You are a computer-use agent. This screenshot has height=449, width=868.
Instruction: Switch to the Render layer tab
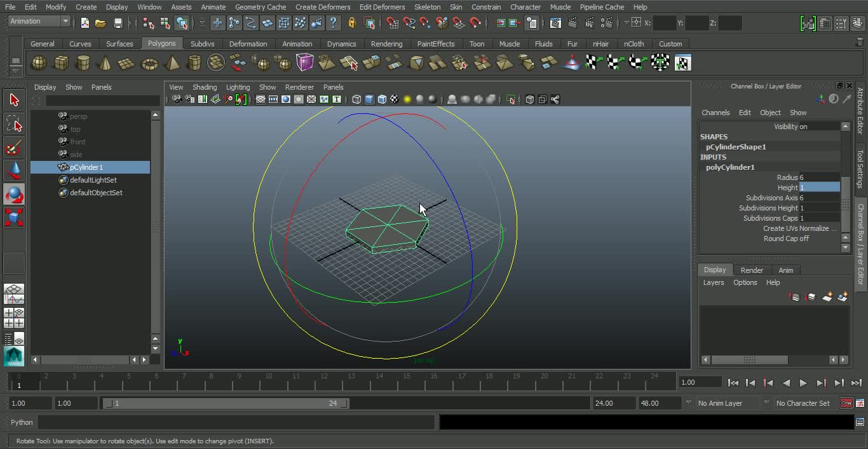click(752, 270)
